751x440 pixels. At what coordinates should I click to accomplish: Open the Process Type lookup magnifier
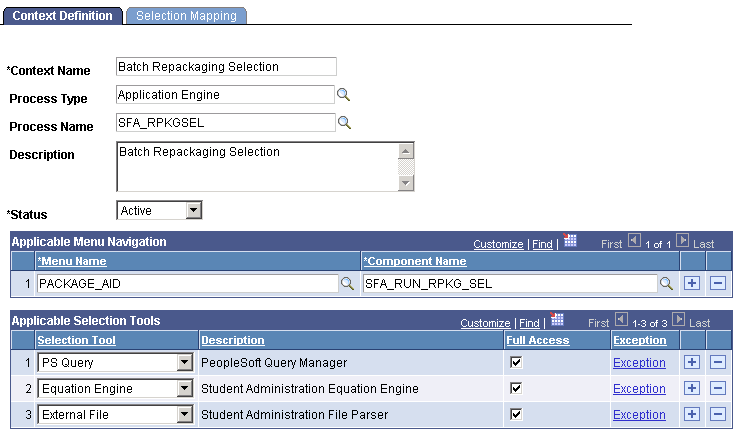coord(343,95)
